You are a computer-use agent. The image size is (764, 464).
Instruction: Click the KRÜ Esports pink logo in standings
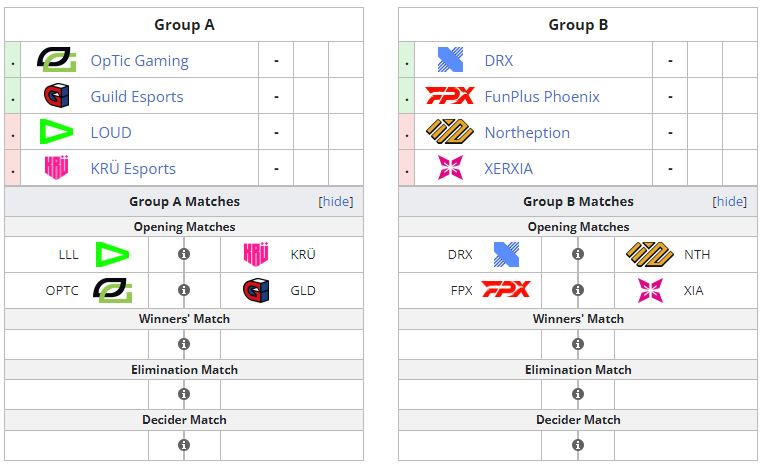56,168
